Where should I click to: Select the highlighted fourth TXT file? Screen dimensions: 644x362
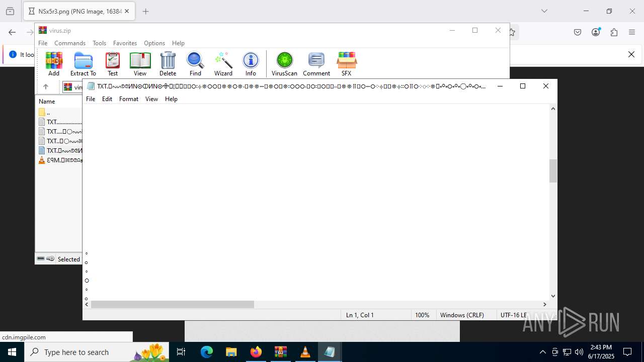pyautogui.click(x=60, y=150)
